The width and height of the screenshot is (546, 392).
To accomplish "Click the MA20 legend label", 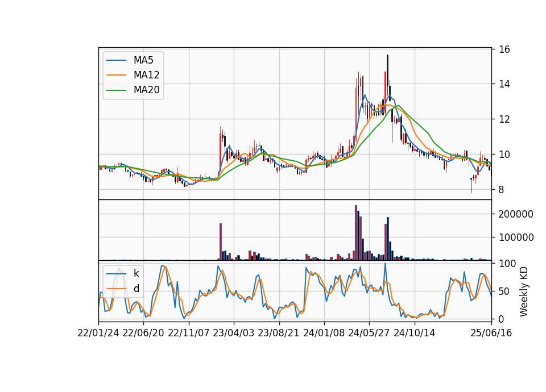I will click(146, 90).
